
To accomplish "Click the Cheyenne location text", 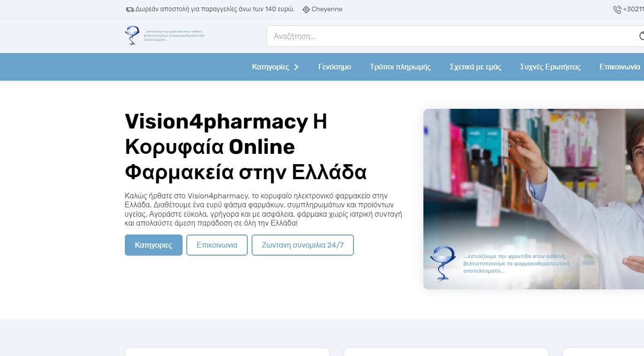I will click(x=327, y=9).
